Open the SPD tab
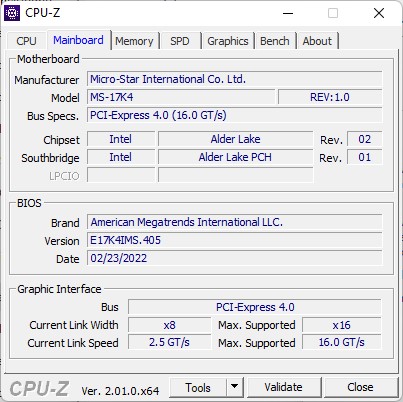 click(x=180, y=41)
